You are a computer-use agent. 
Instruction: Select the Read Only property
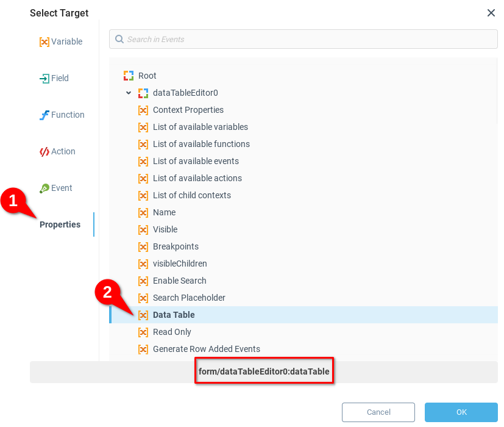[172, 332]
